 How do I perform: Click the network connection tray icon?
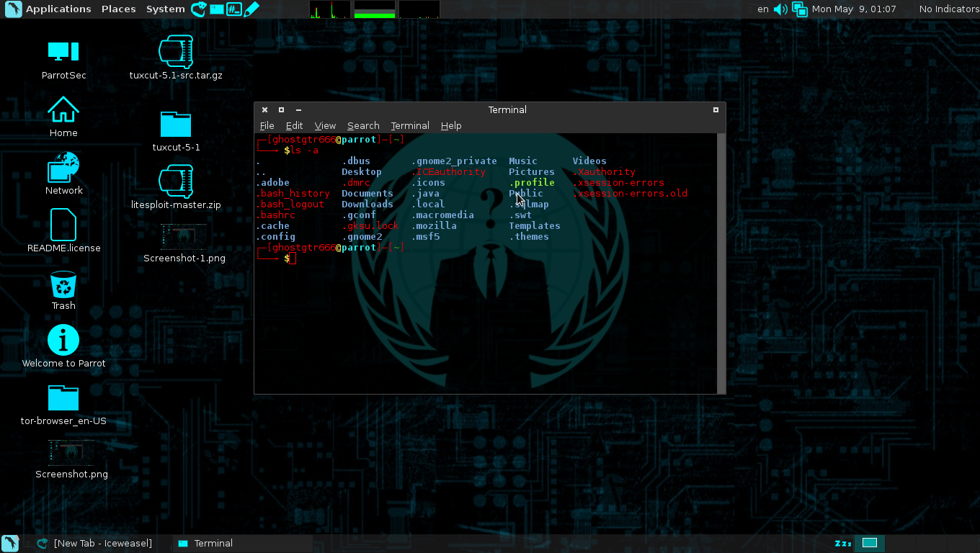tap(799, 9)
